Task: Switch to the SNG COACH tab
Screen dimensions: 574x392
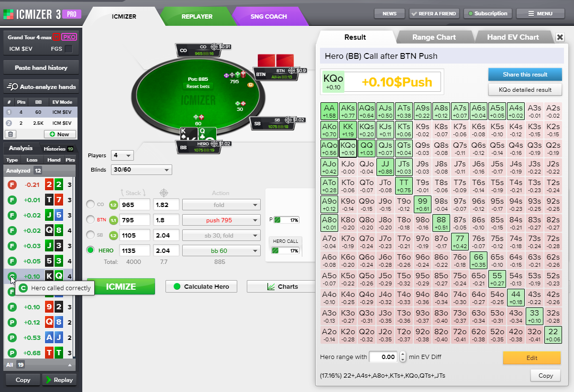Action: pos(269,16)
